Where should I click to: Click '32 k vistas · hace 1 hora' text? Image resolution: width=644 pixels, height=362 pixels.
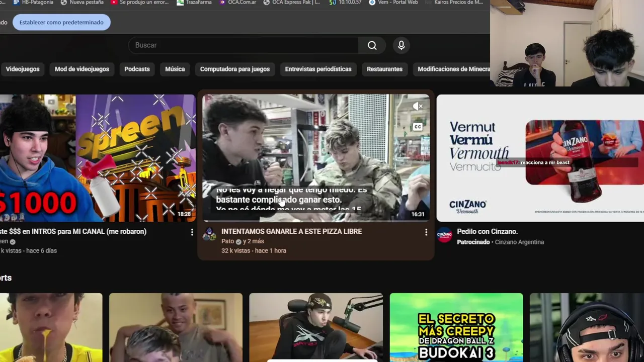pyautogui.click(x=254, y=250)
